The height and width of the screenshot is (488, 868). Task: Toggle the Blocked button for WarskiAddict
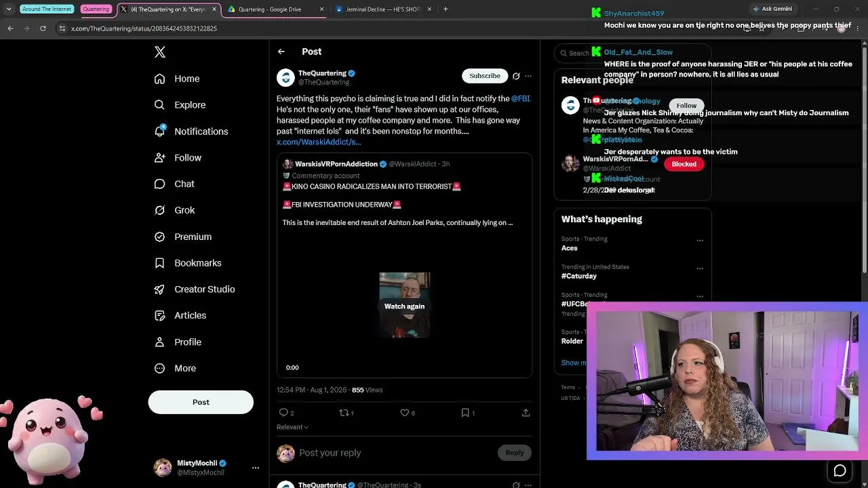[x=684, y=164]
